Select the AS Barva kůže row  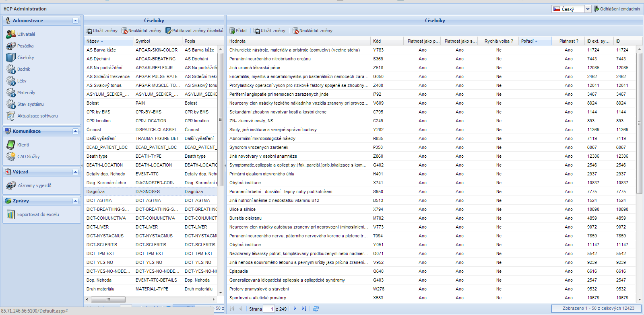point(151,50)
